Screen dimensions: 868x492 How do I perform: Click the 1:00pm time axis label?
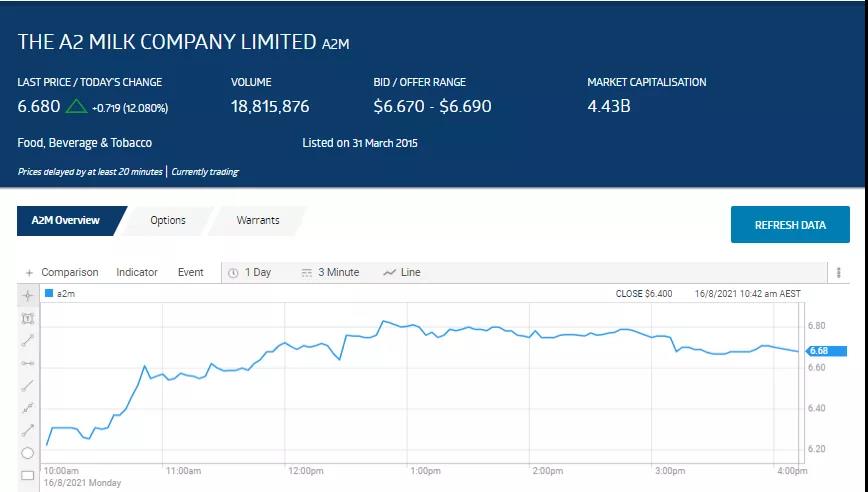tap(425, 471)
